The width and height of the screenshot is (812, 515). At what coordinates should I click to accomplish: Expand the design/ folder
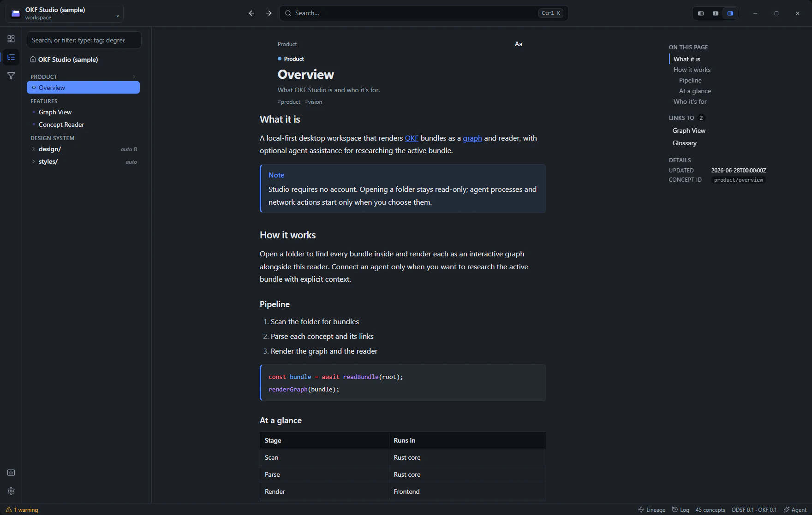coord(33,149)
